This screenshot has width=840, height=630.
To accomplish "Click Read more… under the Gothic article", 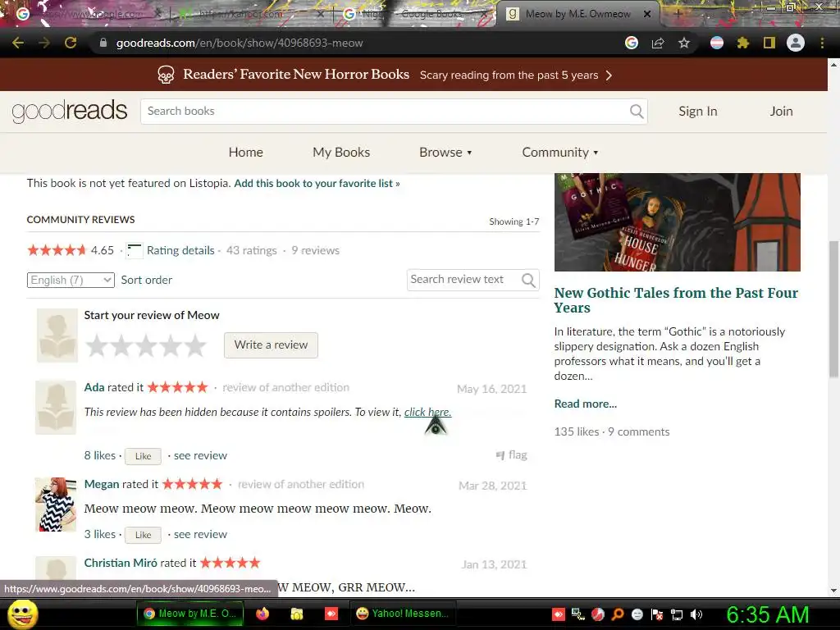I will [x=586, y=404].
